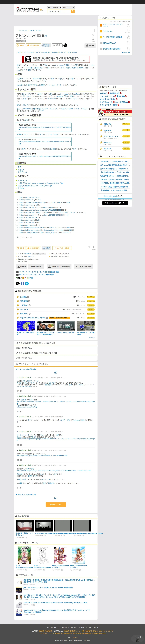The height and width of the screenshot is (644, 145).
Task: Open first recommended video thumbnail
Action: coord(25,526)
